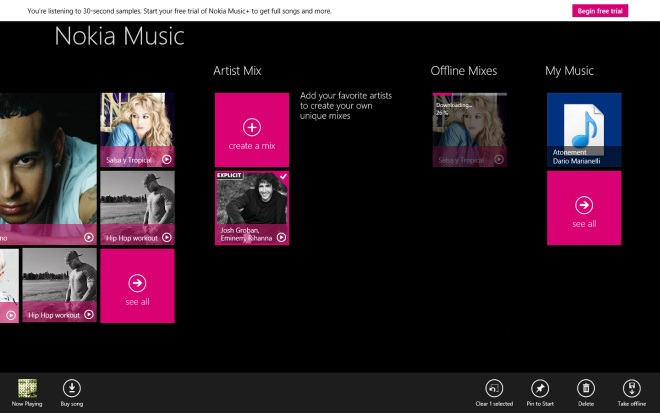Play the Josh Groban, Eminem, Rihanna mix
Screen dimensions: 660x413
click(282, 238)
